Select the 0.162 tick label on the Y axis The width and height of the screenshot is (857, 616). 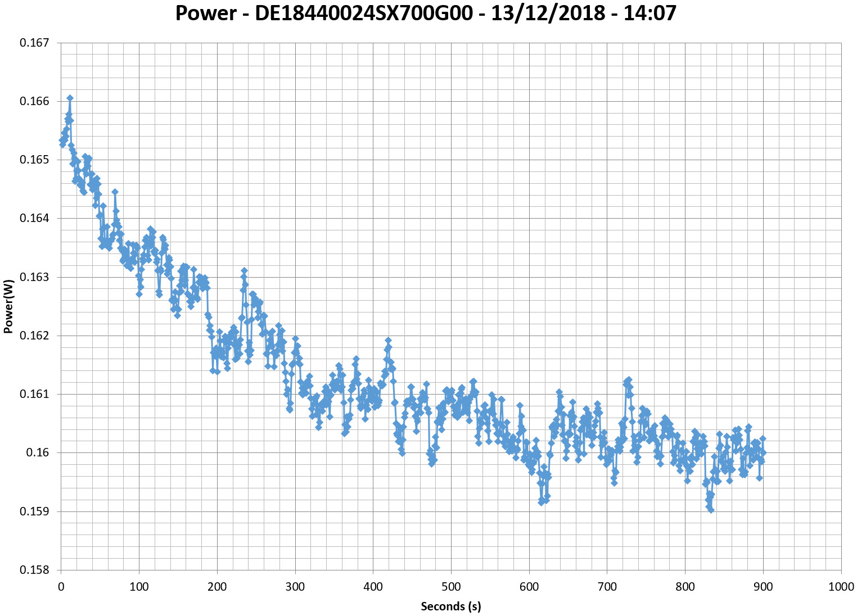point(34,336)
